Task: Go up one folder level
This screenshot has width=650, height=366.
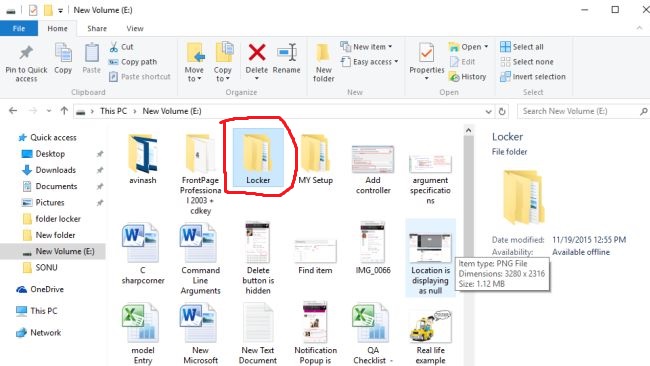Action: click(64, 111)
